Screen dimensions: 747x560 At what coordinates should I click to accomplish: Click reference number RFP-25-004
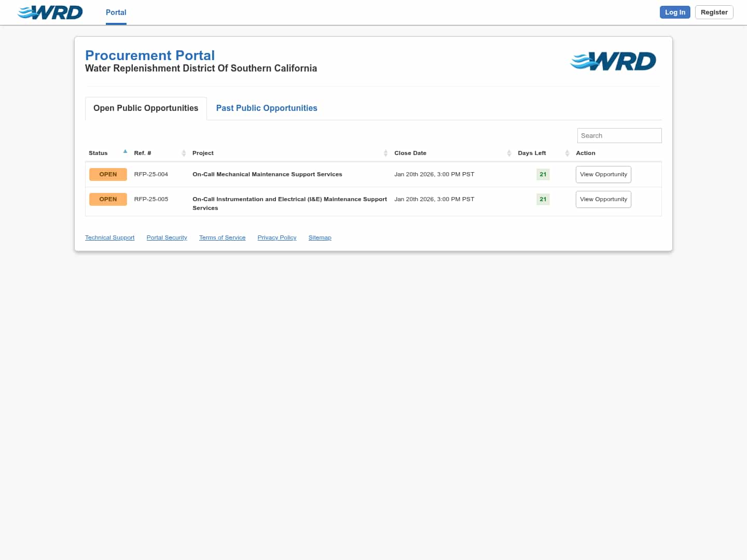point(151,175)
